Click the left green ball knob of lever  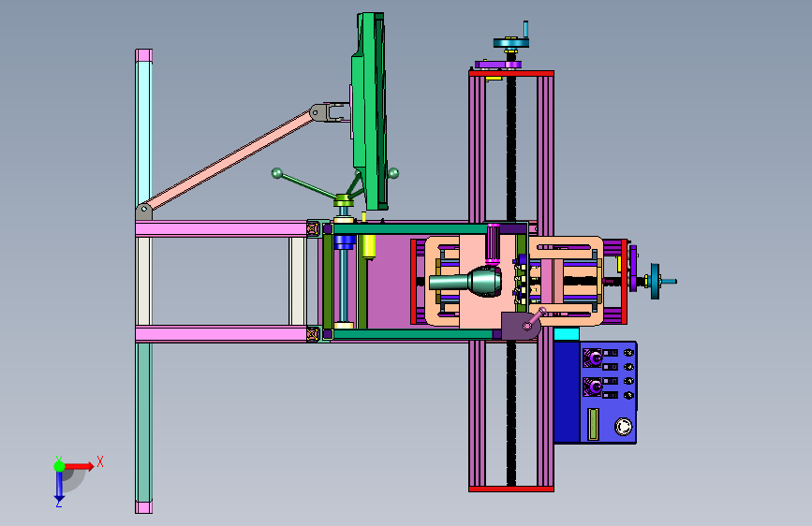pyautogui.click(x=277, y=173)
